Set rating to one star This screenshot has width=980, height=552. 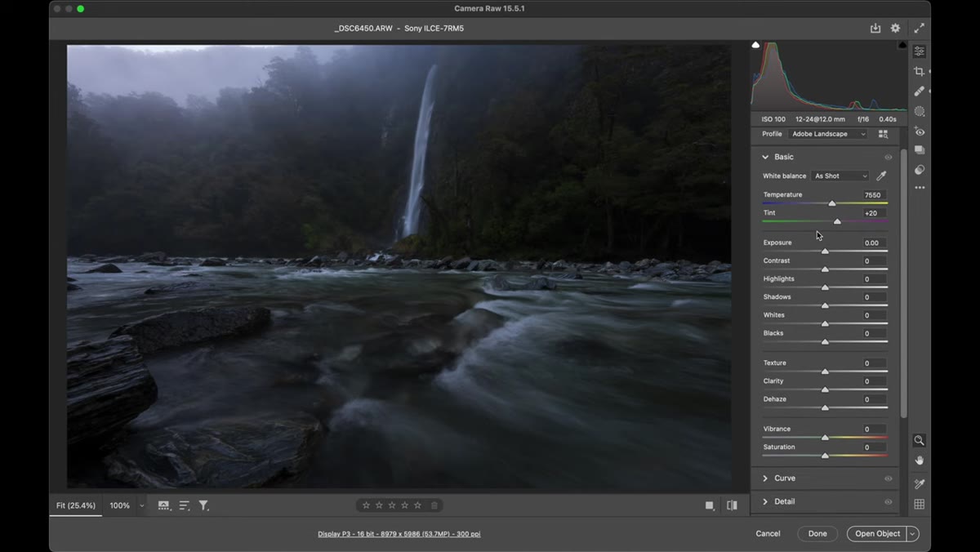click(x=366, y=505)
